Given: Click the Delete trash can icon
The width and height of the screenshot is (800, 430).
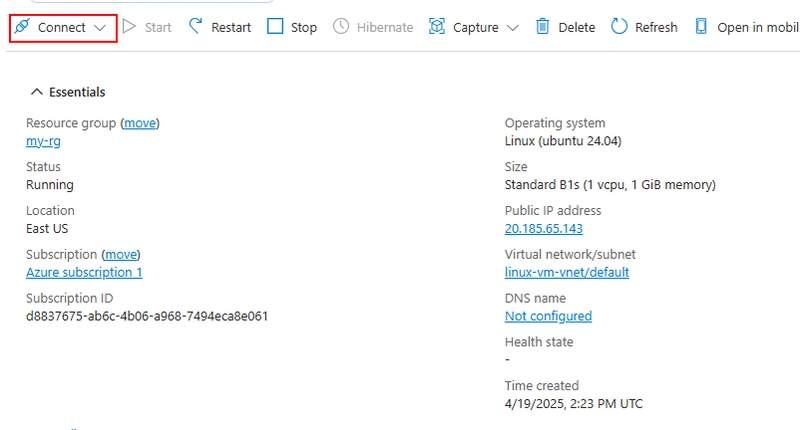Looking at the screenshot, I should point(542,27).
